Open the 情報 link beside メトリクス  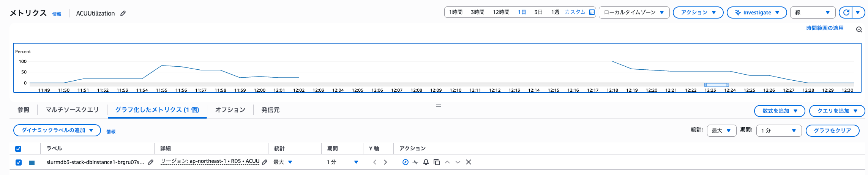[57, 14]
